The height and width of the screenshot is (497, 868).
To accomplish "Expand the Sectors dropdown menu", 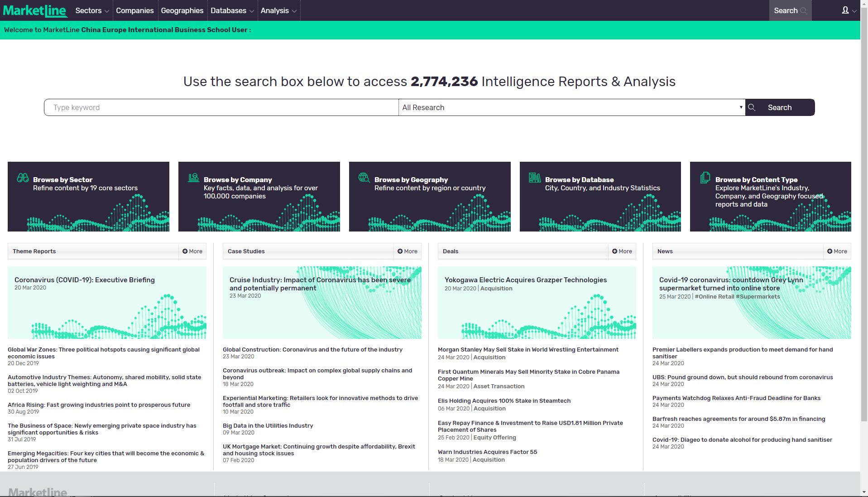I will click(x=92, y=10).
